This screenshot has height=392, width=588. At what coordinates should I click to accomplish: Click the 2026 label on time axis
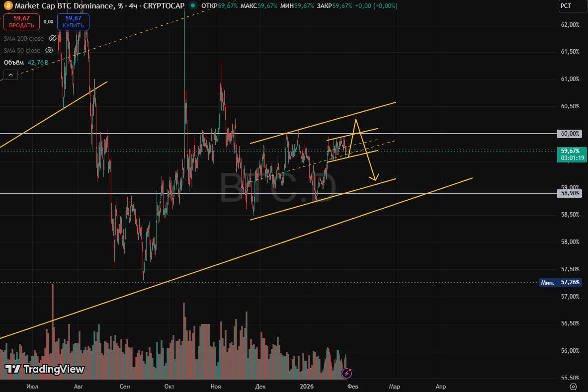[x=307, y=387]
